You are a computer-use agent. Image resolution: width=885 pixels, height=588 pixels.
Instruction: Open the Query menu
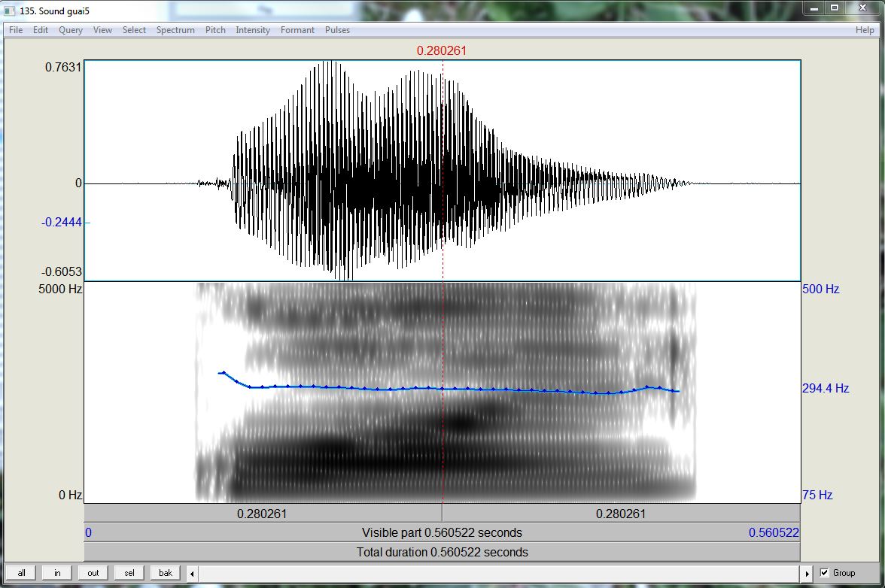[71, 30]
